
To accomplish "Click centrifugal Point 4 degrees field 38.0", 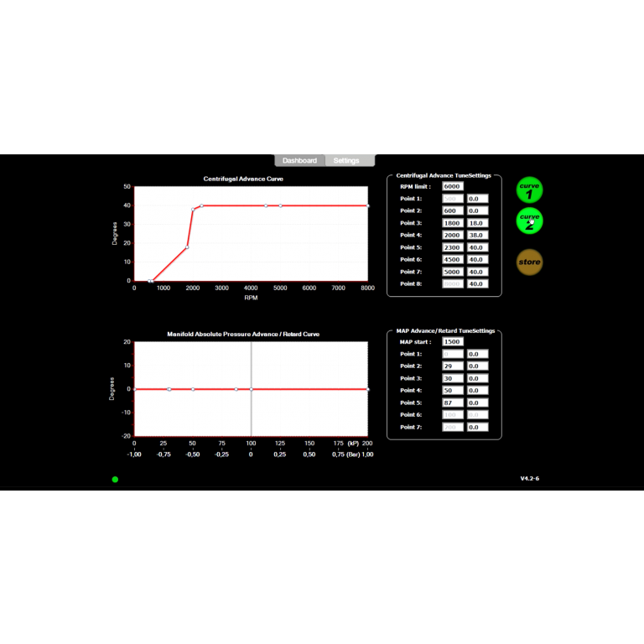I will tap(477, 236).
